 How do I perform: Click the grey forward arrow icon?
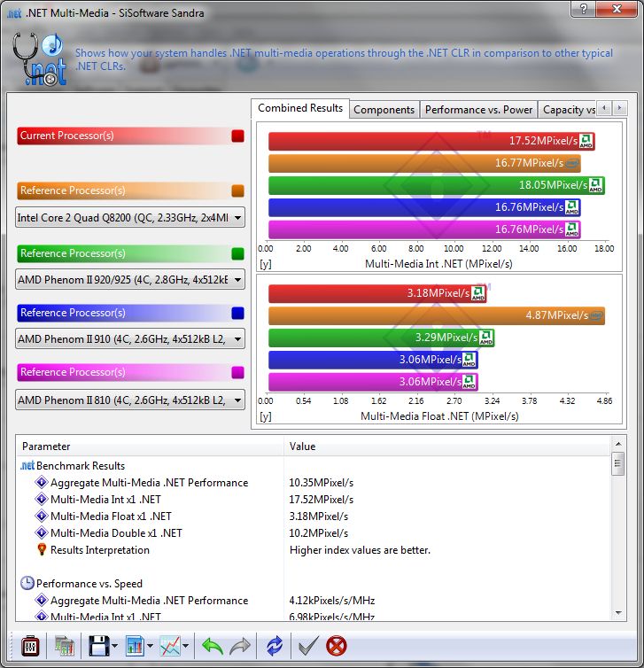pos(240,646)
